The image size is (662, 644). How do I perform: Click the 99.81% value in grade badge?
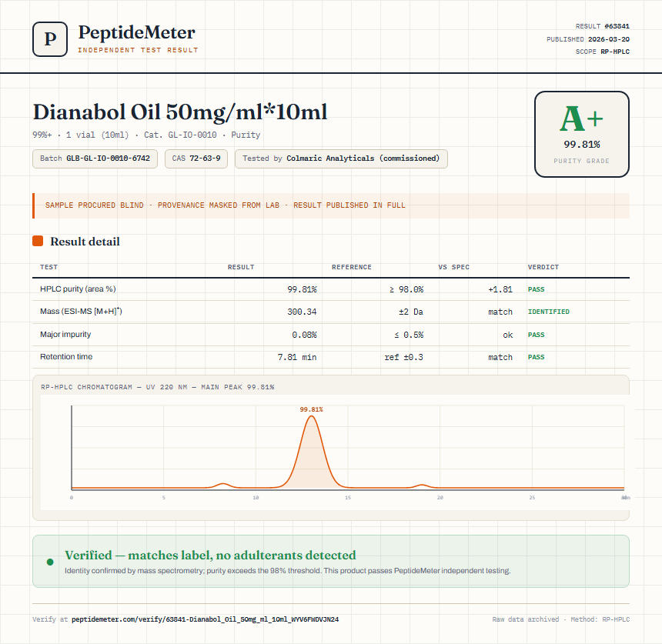pos(582,145)
